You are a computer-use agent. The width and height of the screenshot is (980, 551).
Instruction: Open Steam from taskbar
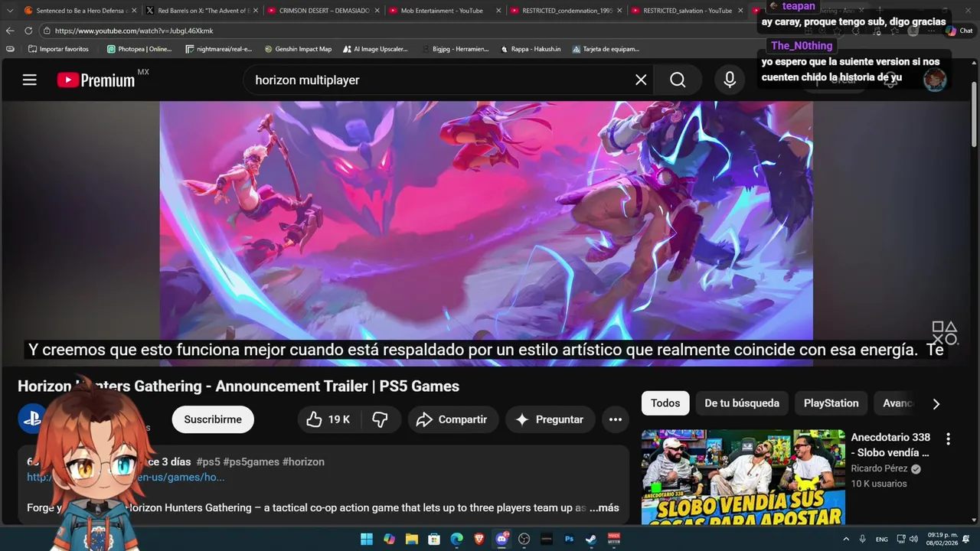(591, 539)
